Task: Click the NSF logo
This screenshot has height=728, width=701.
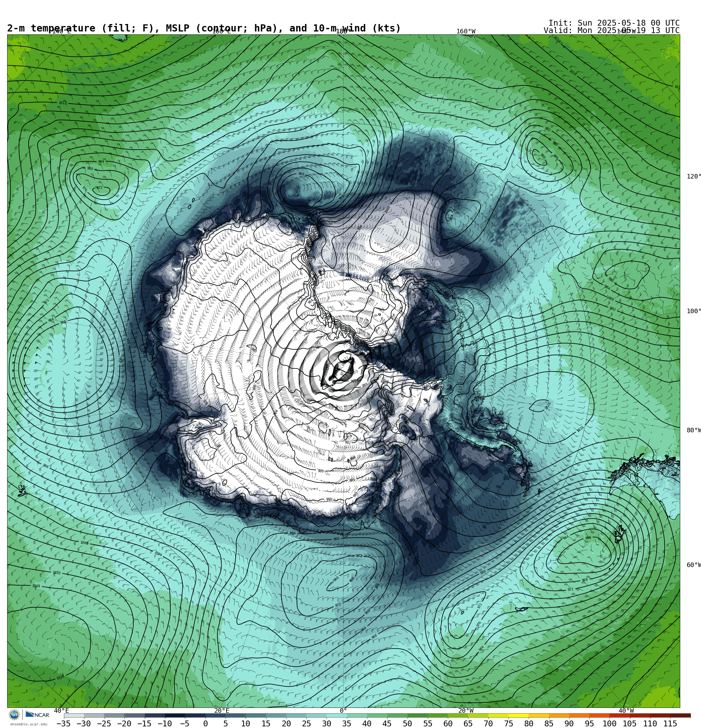Action: [x=15, y=714]
